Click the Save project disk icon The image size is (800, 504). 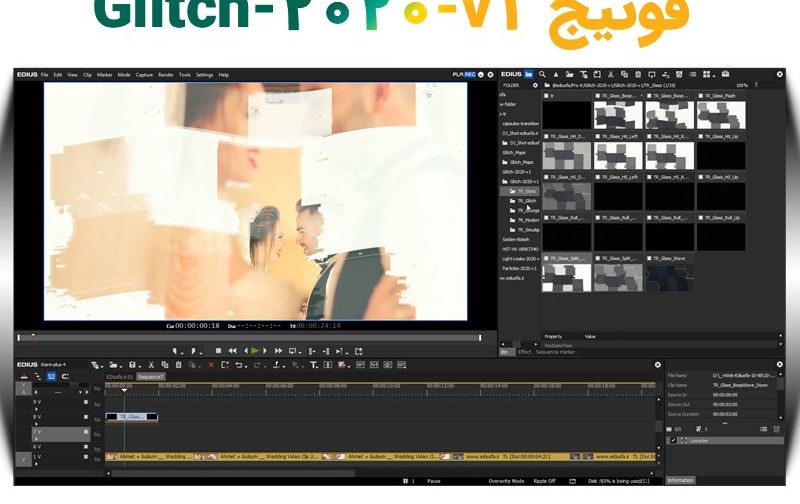pyautogui.click(x=132, y=365)
